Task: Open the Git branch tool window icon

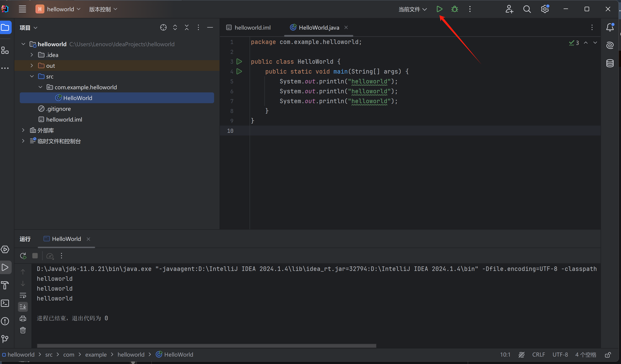Action: (x=5, y=339)
